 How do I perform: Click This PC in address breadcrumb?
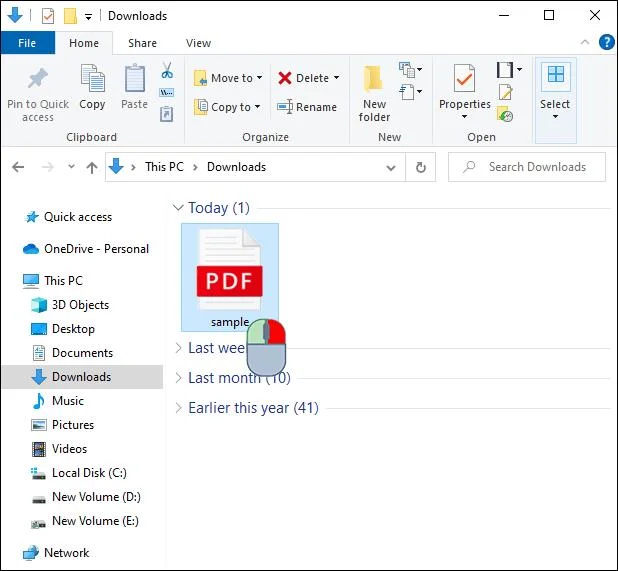tap(164, 167)
